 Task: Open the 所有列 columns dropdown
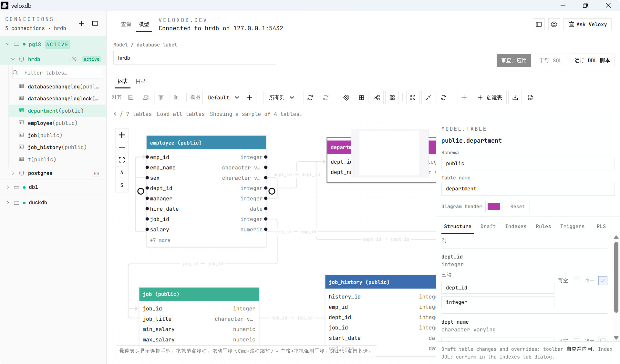click(x=280, y=97)
